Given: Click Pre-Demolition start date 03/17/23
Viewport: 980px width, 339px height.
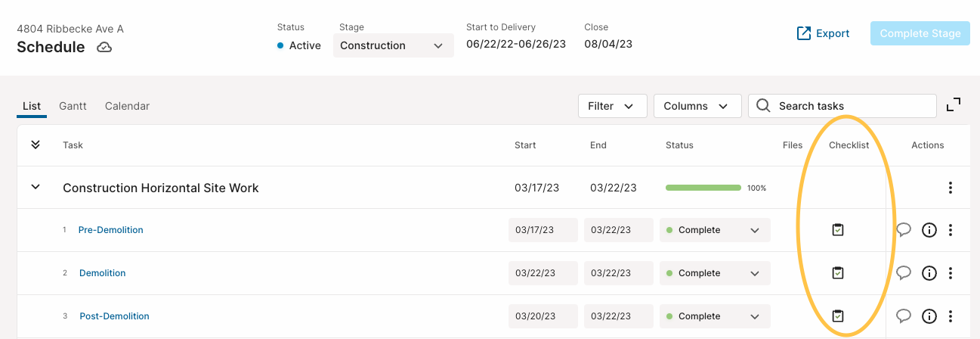Looking at the screenshot, I should [543, 230].
